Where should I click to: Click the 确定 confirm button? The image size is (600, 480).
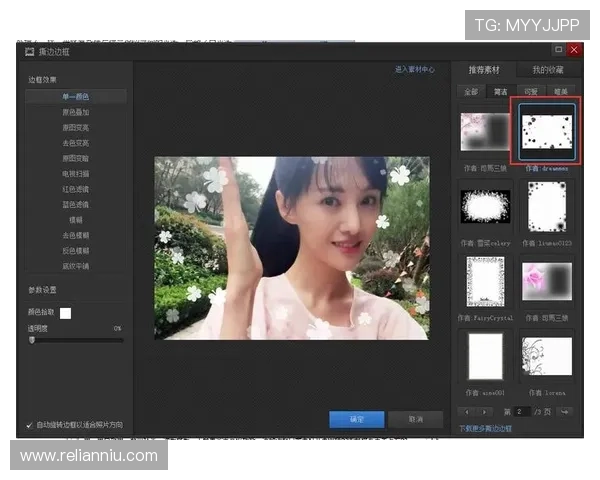[x=357, y=419]
